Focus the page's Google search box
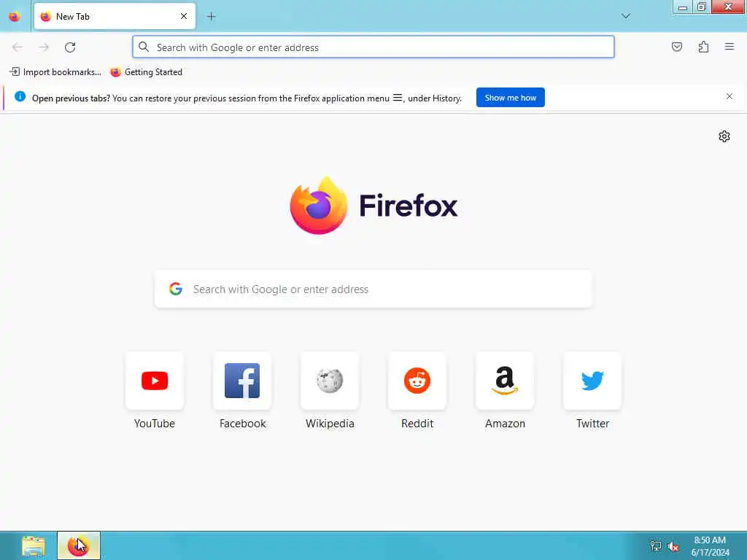Viewport: 747px width, 560px height. pos(373,289)
